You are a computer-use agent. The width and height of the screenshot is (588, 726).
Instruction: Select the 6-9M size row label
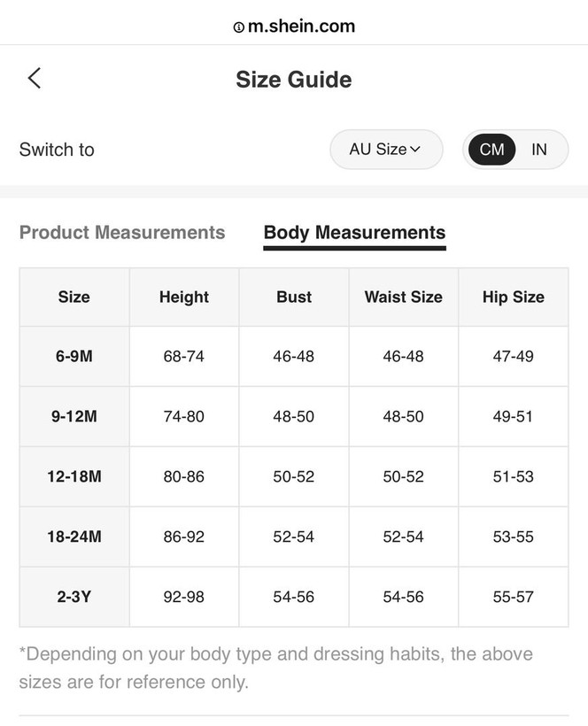(x=74, y=357)
